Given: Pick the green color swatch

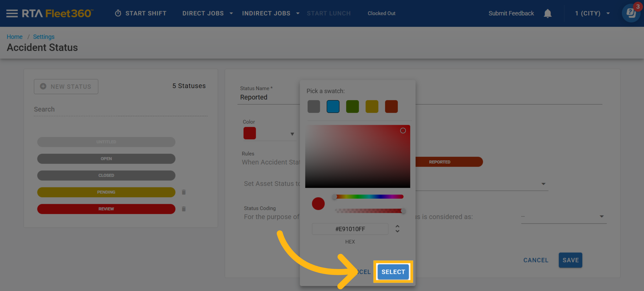Looking at the screenshot, I should point(352,106).
